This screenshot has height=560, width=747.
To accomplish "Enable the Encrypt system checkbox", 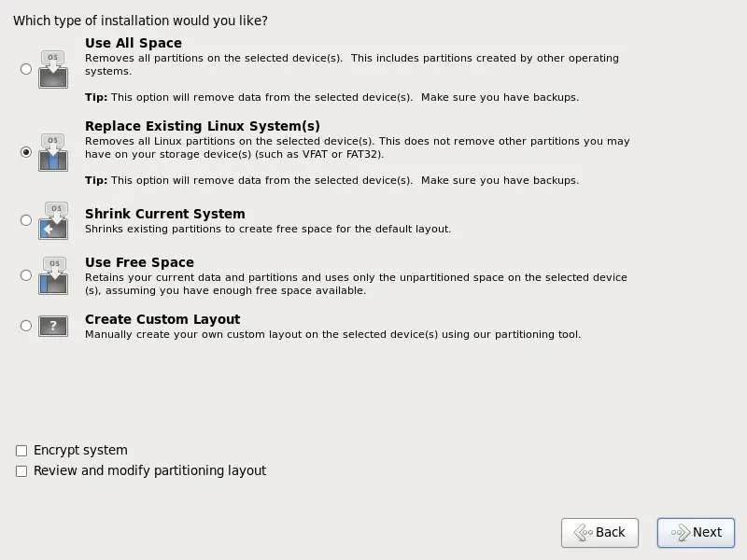I will tap(21, 451).
